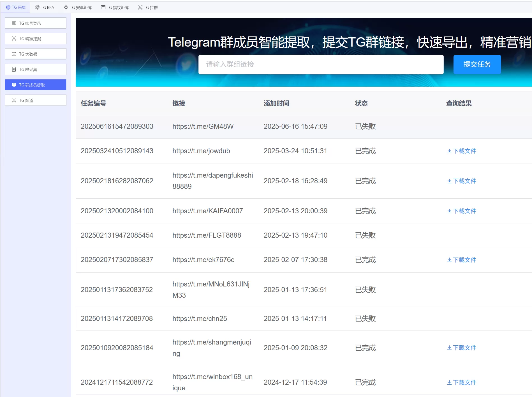This screenshot has width=532, height=397.
Task: Click the TG 指纹矩阵 window icon
Action: pos(103,7)
